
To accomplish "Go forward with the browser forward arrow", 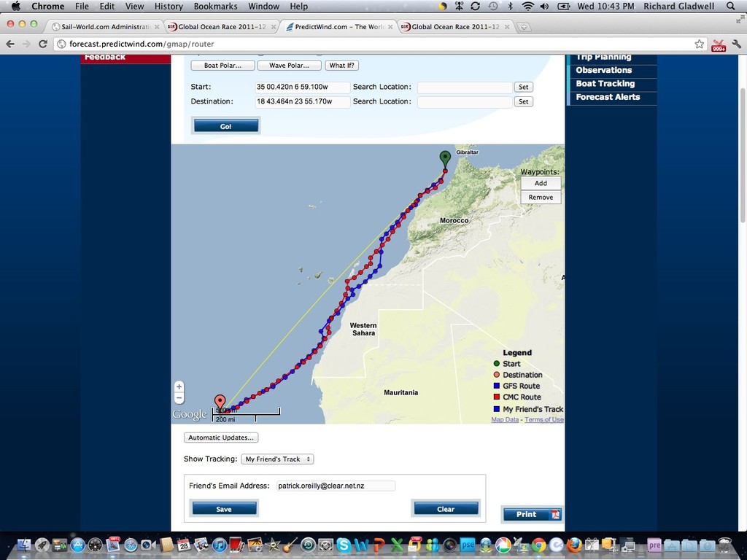I will [26, 44].
